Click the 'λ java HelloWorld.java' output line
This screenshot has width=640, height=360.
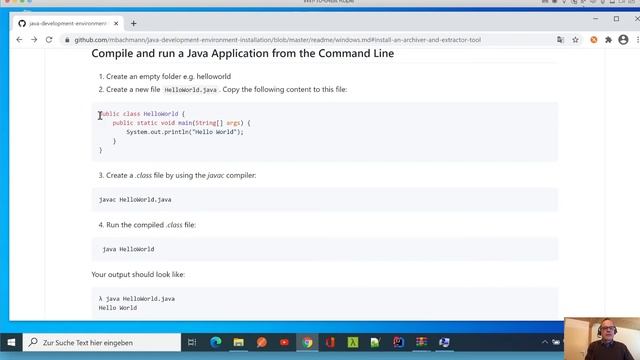point(137,299)
